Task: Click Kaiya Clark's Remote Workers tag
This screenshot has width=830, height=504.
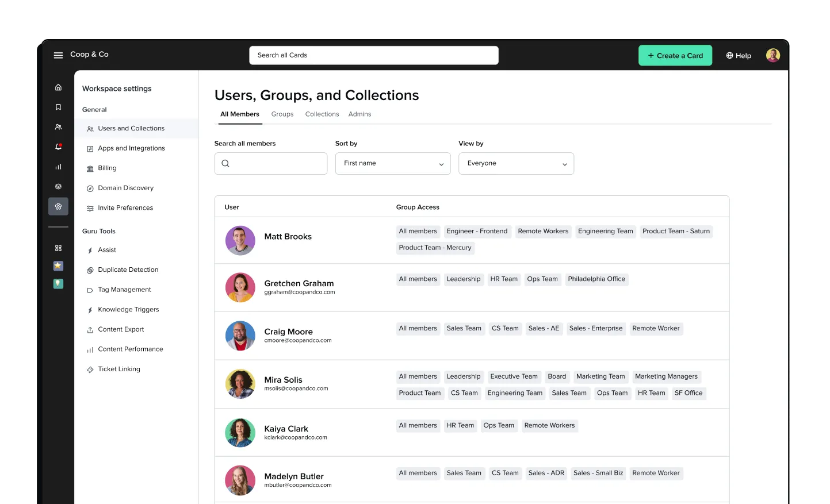Action: coord(549,426)
